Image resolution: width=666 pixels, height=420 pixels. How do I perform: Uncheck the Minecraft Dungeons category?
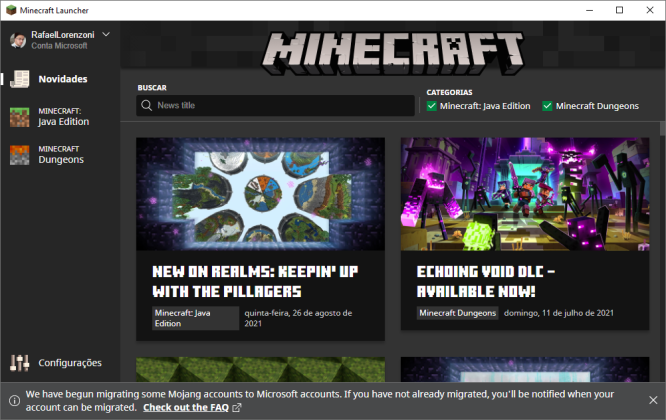(x=547, y=106)
